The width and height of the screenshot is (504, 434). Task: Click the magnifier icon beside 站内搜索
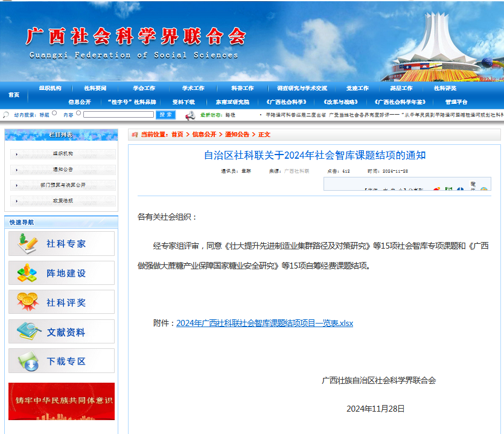tap(6, 115)
